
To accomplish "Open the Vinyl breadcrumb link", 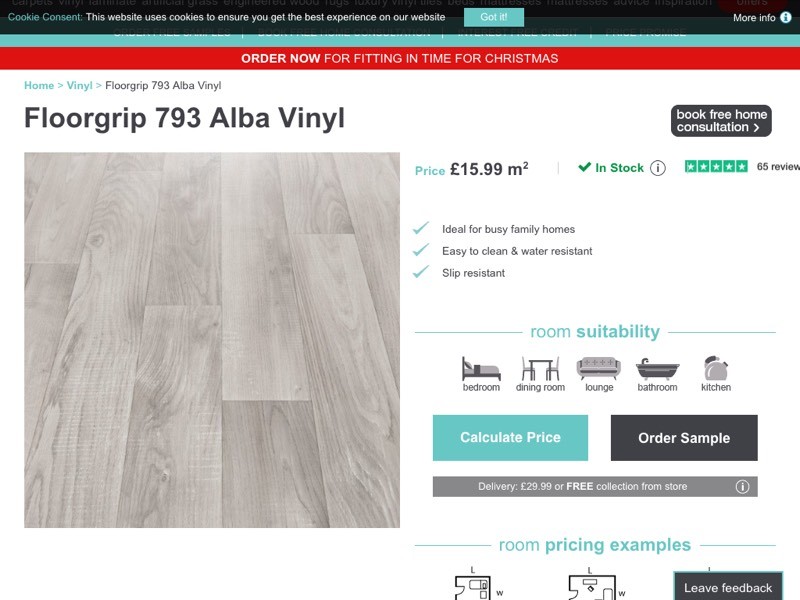I will (80, 85).
